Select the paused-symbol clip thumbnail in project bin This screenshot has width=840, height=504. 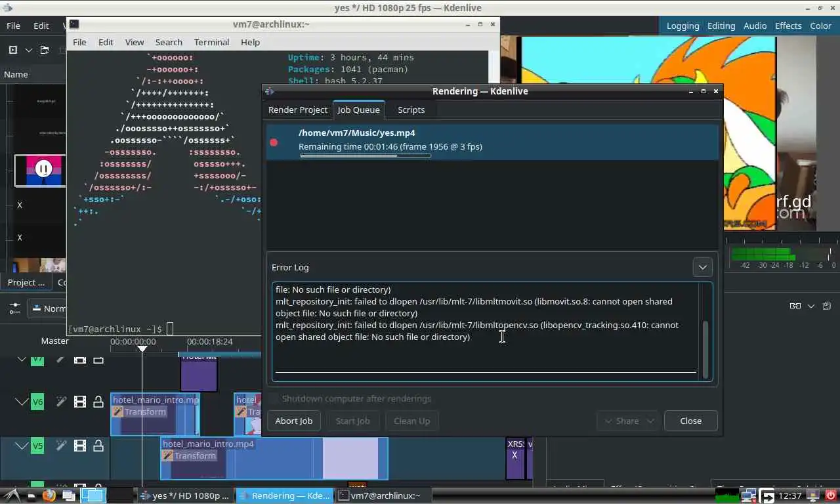pos(40,170)
